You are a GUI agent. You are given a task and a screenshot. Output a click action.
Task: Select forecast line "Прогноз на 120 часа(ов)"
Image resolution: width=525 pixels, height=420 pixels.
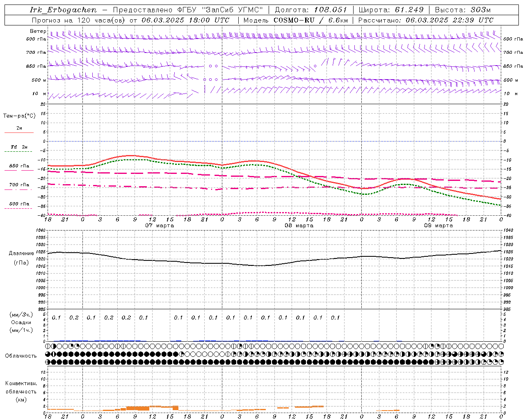[x=79, y=20]
